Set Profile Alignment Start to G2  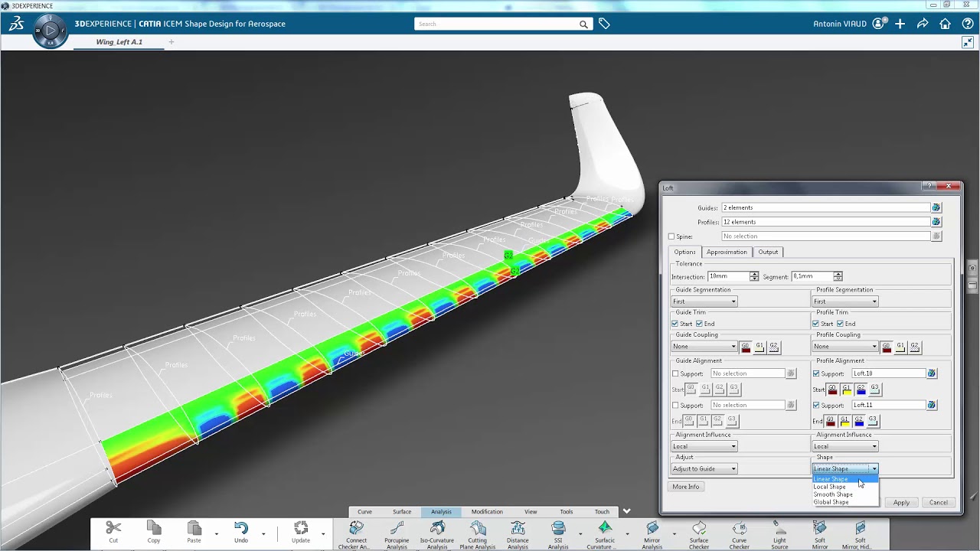pos(861,389)
